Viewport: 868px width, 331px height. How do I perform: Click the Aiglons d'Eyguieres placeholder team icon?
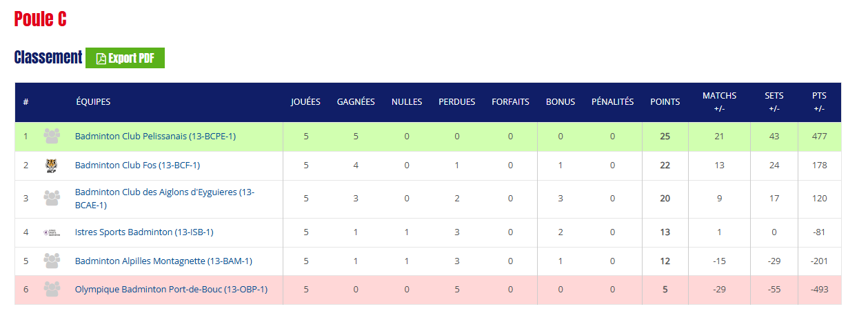coord(52,199)
